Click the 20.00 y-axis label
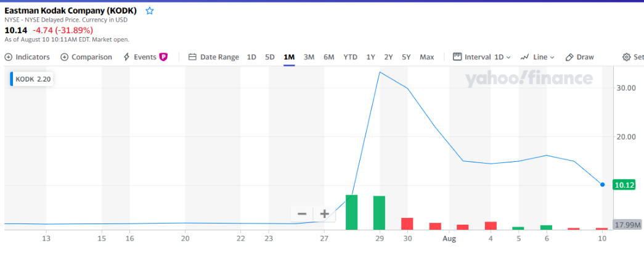This screenshot has height=255, width=644. point(627,136)
